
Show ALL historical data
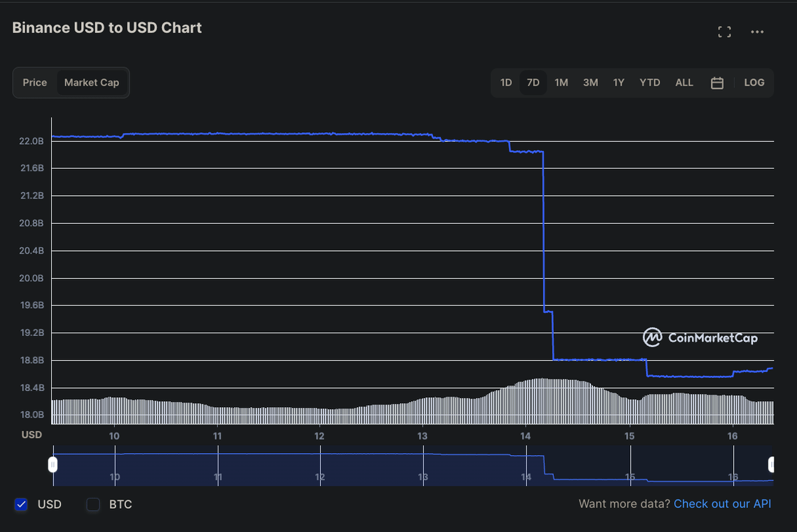(x=684, y=83)
